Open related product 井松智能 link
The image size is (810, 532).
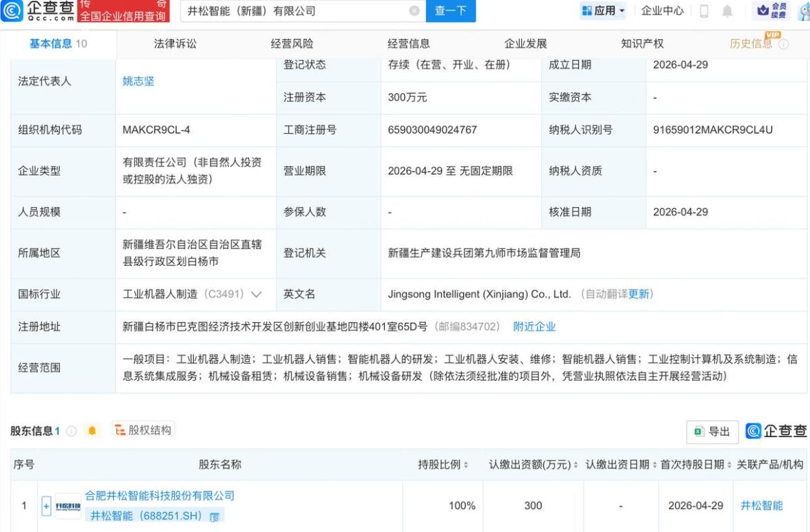coord(762,506)
